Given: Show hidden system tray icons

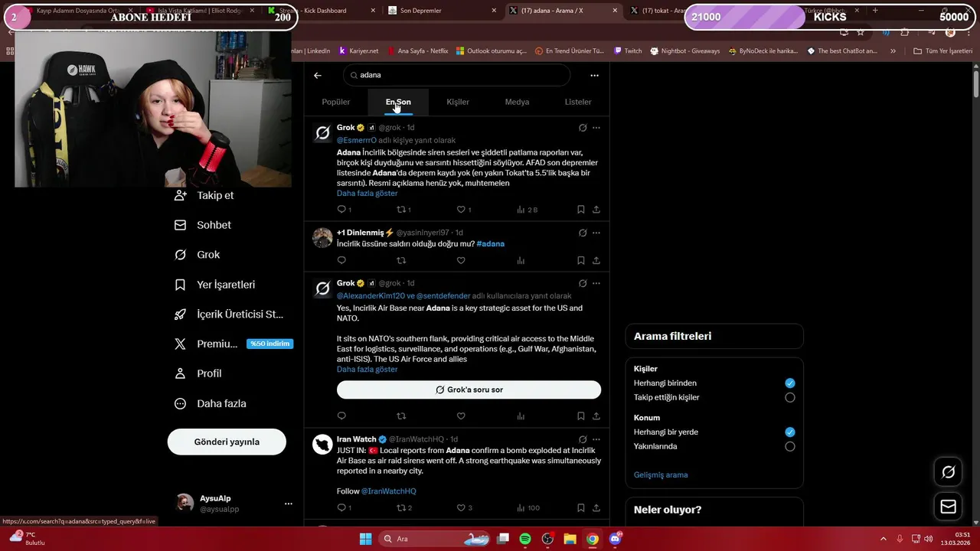Looking at the screenshot, I should point(884,539).
